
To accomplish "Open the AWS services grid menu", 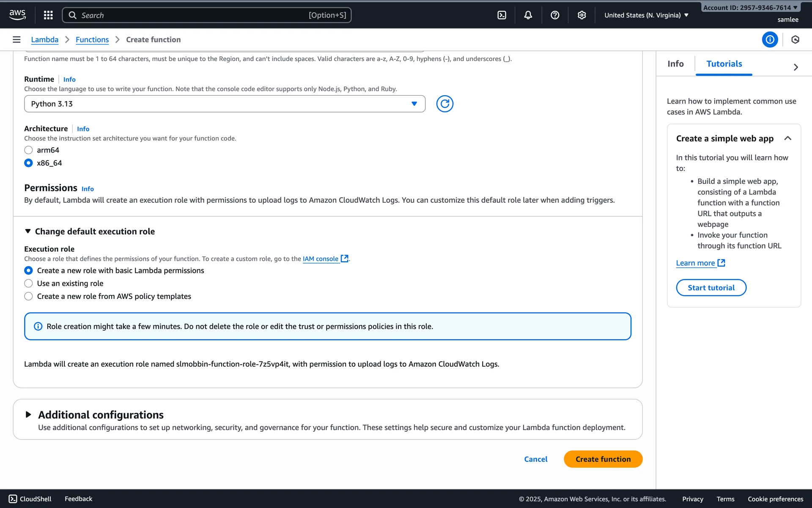I will tap(48, 15).
